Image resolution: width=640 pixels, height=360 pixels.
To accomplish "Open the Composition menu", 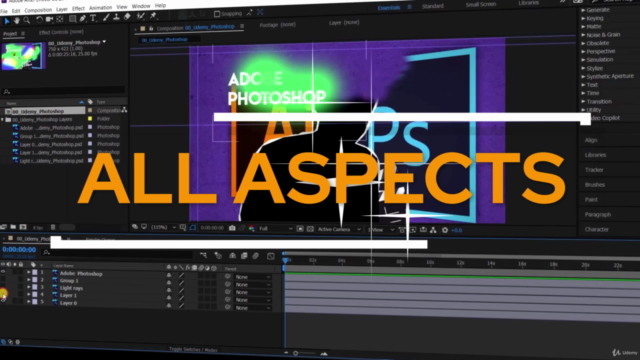I will click(x=38, y=10).
